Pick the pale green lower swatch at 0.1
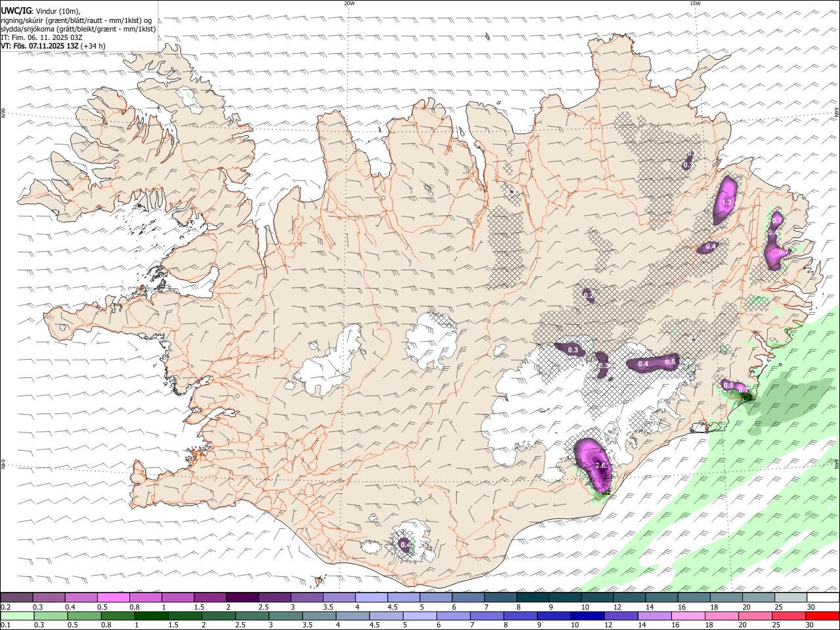This screenshot has width=840, height=630. coord(18,616)
